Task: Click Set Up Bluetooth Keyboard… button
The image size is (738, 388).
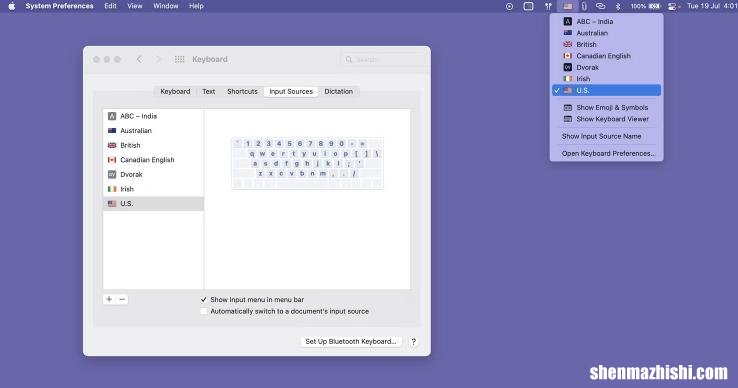Action: tap(351, 341)
